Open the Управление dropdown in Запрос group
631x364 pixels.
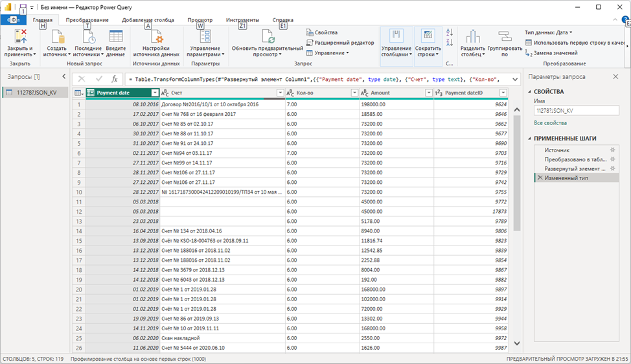[327, 53]
